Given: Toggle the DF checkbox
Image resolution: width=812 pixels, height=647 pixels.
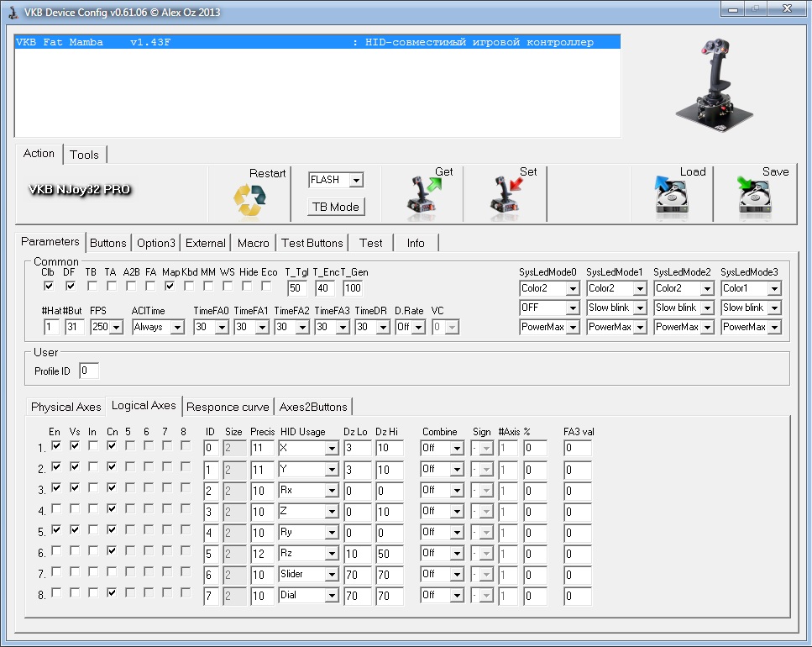Looking at the screenshot, I should [x=71, y=286].
